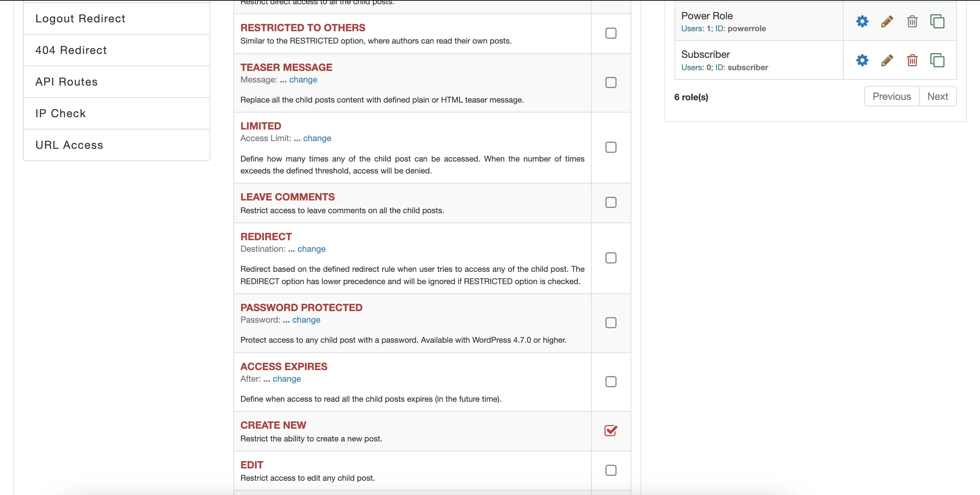This screenshot has height=495, width=980.
Task: Open URL Access section
Action: [117, 145]
